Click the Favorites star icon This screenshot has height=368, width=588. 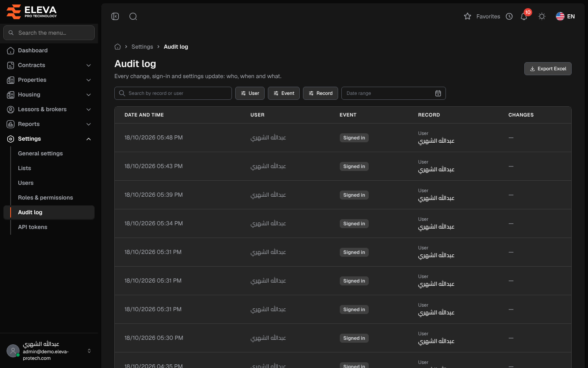coord(468,16)
